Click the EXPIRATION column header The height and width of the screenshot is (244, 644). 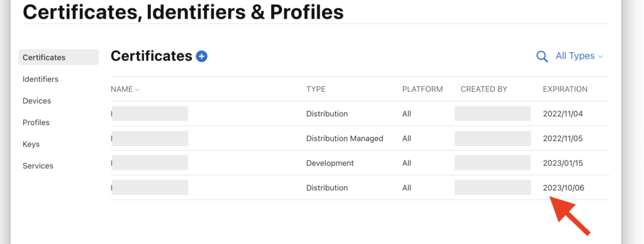565,89
